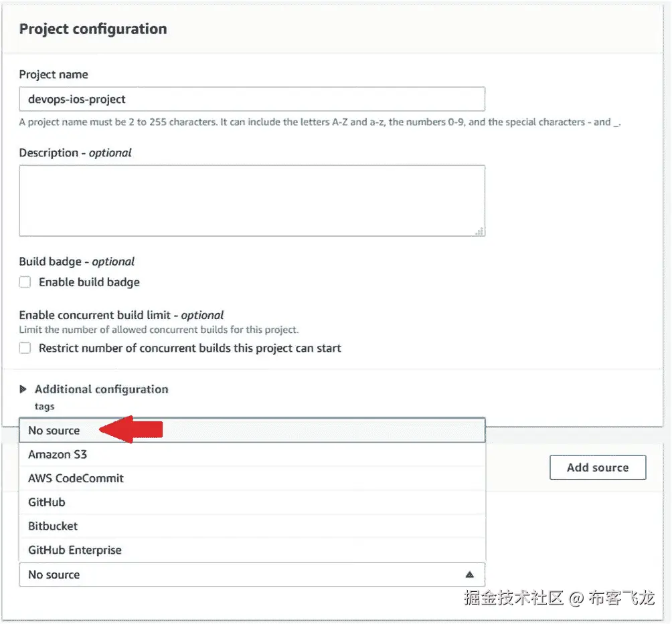The image size is (672, 624).
Task: Check Restrict number of concurrent builds box
Action: point(25,348)
